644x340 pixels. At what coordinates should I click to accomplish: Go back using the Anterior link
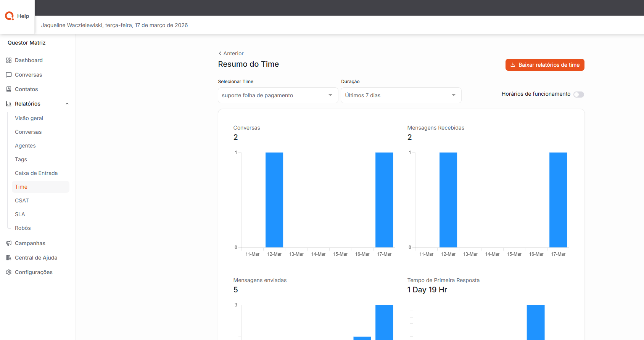click(231, 53)
